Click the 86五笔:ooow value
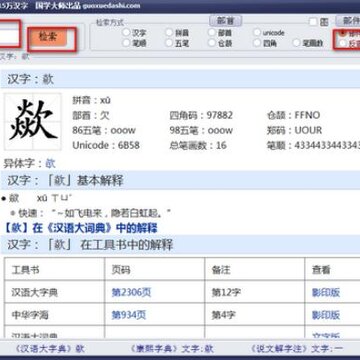 pyautogui.click(x=104, y=130)
